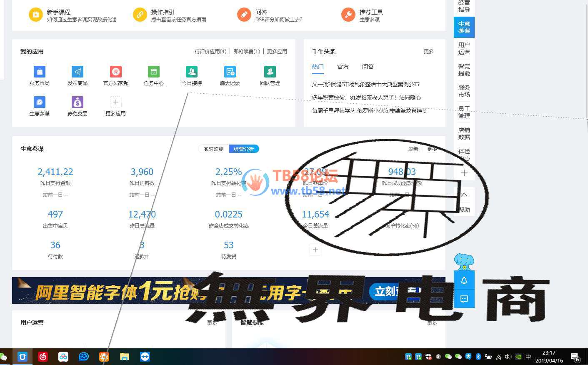Click the 待评价应用(4) link

tap(210, 52)
